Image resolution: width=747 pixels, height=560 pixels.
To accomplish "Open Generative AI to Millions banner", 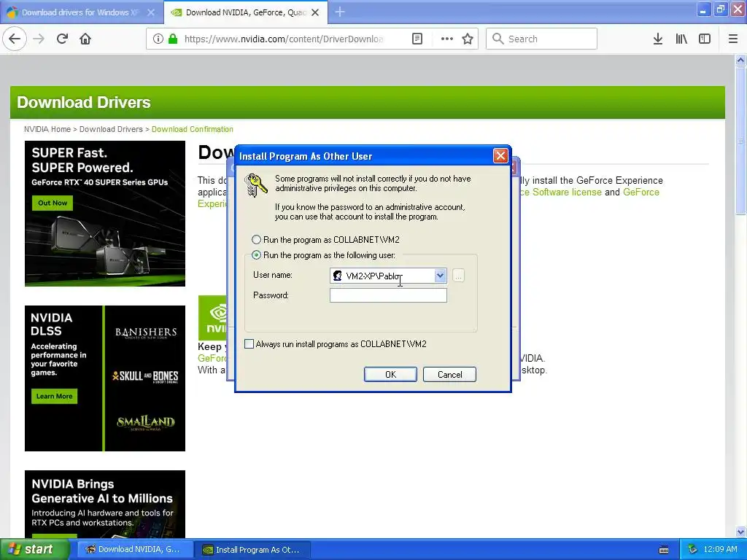I will pos(105,505).
